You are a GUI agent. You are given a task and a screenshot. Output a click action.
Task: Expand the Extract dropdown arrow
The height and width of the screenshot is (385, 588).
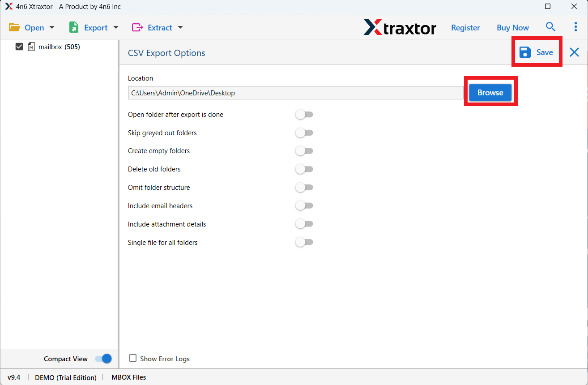click(x=180, y=27)
